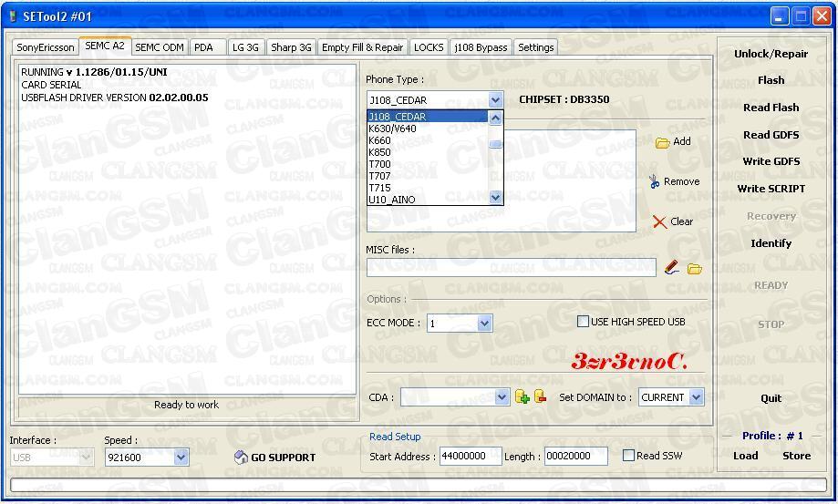The image size is (838, 504).
Task: Select T715 in the phone list
Action: 428,188
